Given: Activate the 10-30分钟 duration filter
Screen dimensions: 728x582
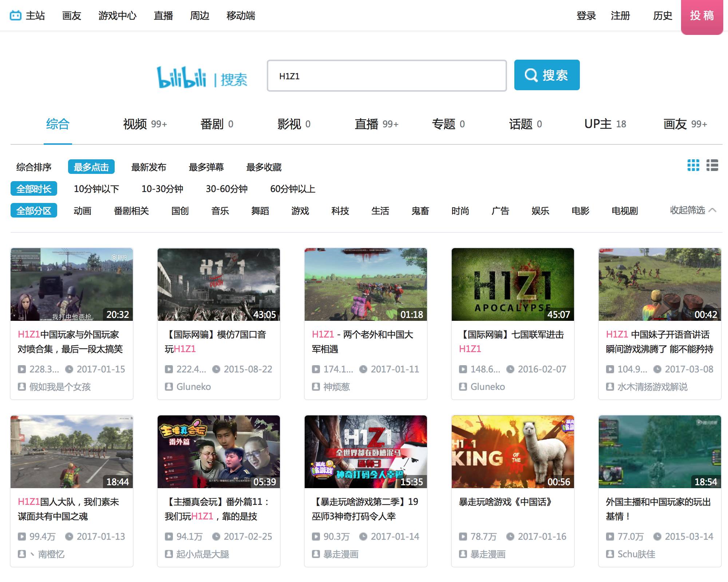Looking at the screenshot, I should coord(162,189).
